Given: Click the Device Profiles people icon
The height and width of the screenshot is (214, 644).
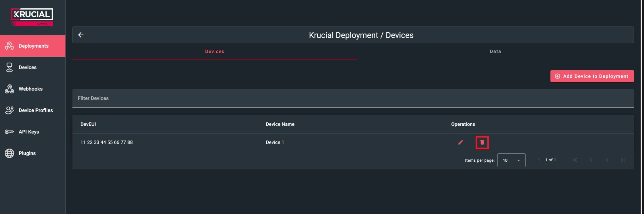Looking at the screenshot, I should coord(9,110).
